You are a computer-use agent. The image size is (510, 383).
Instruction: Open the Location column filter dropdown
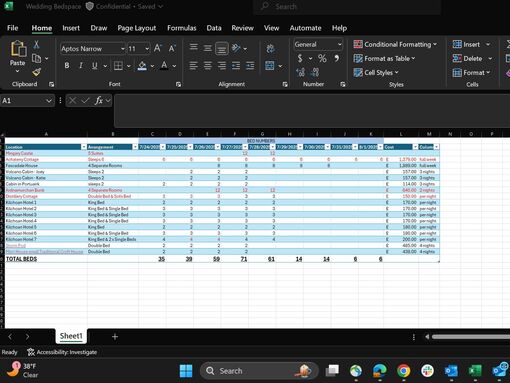[84, 147]
